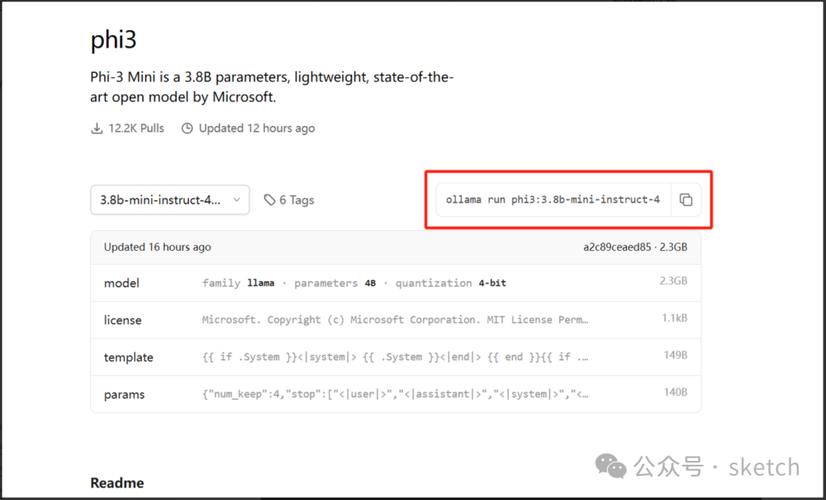826x500 pixels.
Task: Click the Phi-3 Mini description text
Action: click(x=272, y=87)
